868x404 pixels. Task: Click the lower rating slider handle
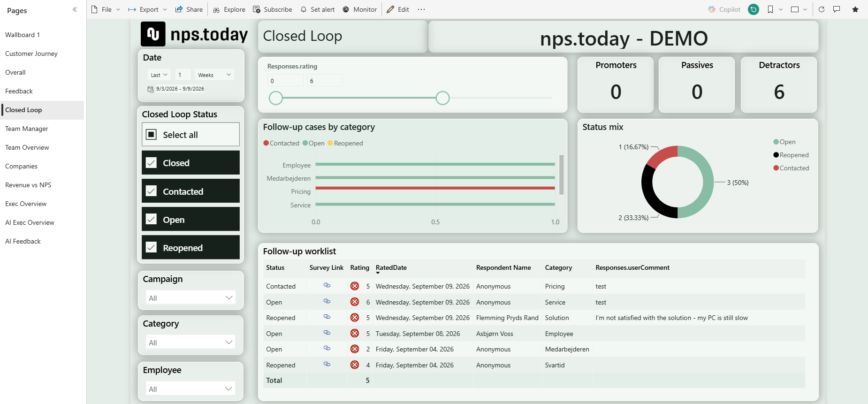(x=276, y=98)
